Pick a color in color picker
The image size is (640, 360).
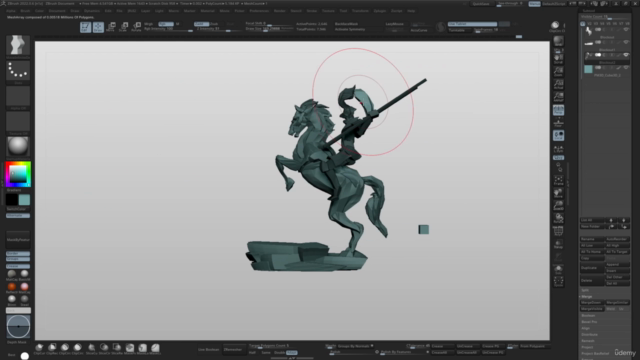coord(18,174)
